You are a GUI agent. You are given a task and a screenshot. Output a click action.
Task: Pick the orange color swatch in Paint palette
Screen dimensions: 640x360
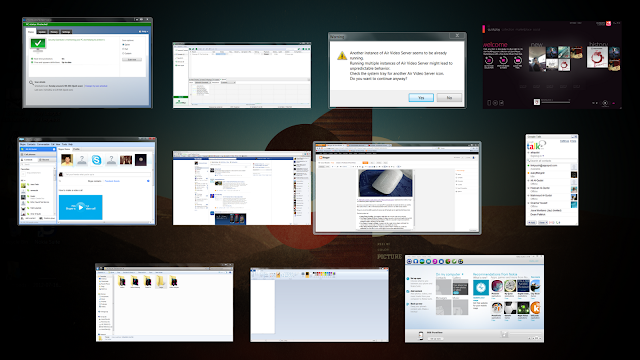tap(321, 272)
